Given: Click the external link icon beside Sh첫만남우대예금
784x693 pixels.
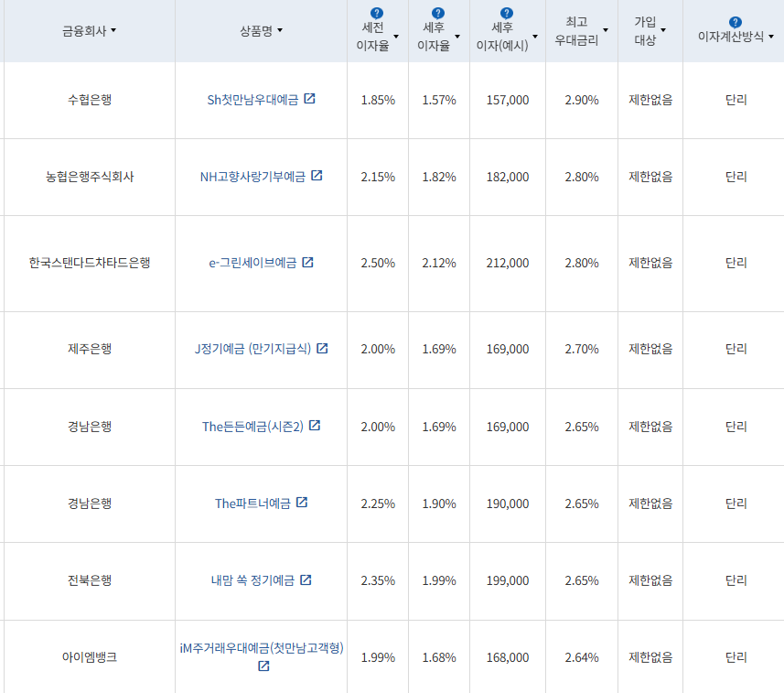Looking at the screenshot, I should (x=310, y=99).
